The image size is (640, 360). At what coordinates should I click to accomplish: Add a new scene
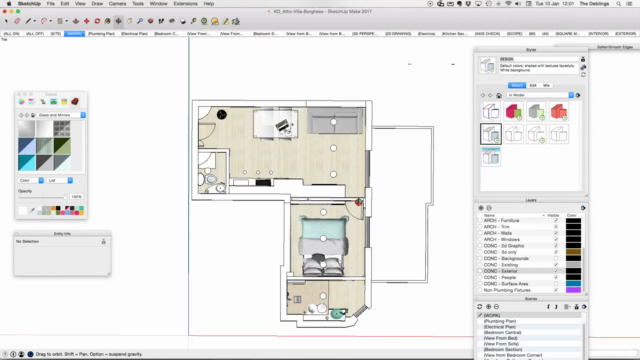pyautogui.click(x=488, y=307)
